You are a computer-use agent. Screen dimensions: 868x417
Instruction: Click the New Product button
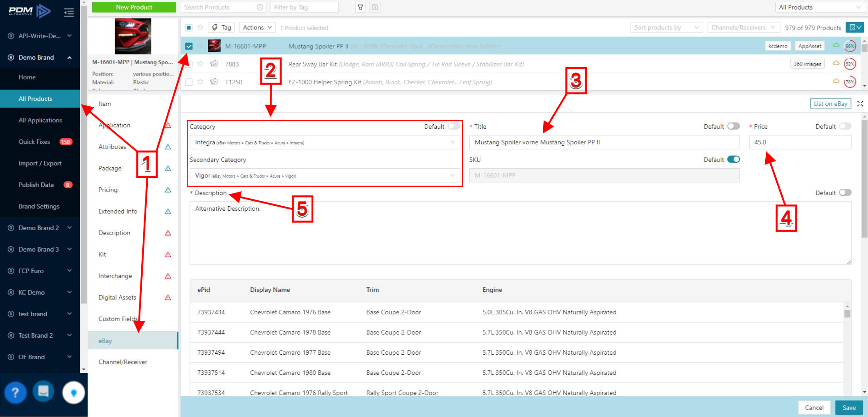point(134,7)
